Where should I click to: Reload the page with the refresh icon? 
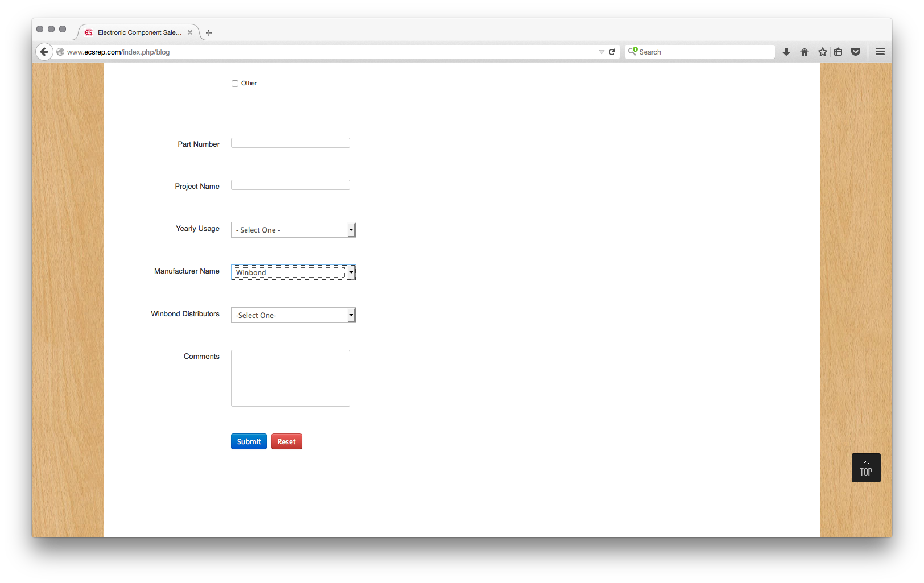click(612, 52)
